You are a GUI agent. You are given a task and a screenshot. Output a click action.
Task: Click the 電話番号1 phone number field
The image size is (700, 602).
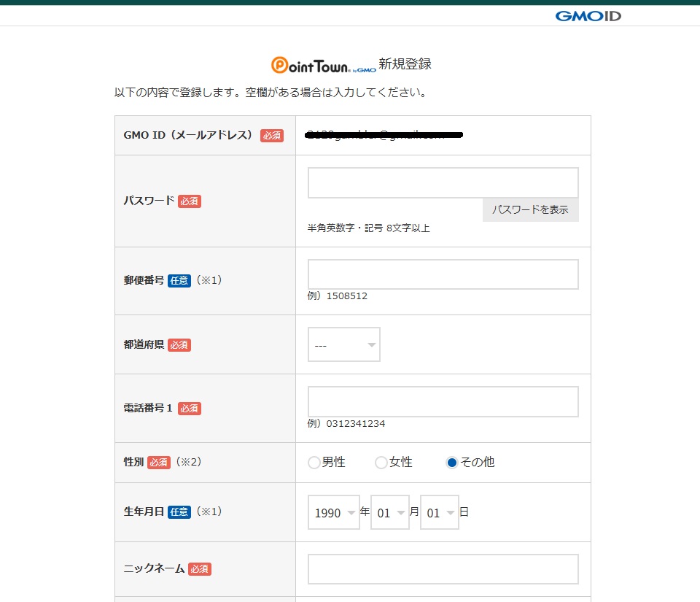pyautogui.click(x=443, y=401)
